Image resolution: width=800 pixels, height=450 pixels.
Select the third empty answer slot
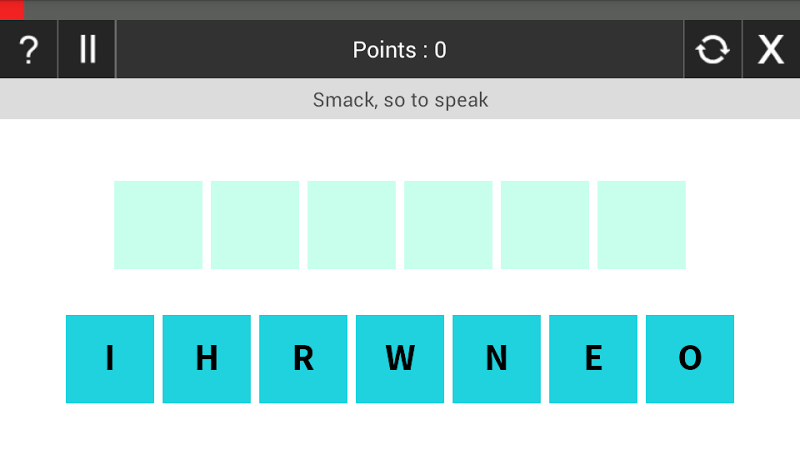(351, 225)
